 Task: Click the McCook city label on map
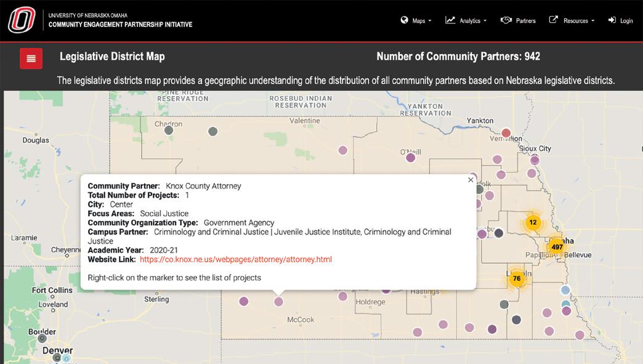[x=301, y=320]
